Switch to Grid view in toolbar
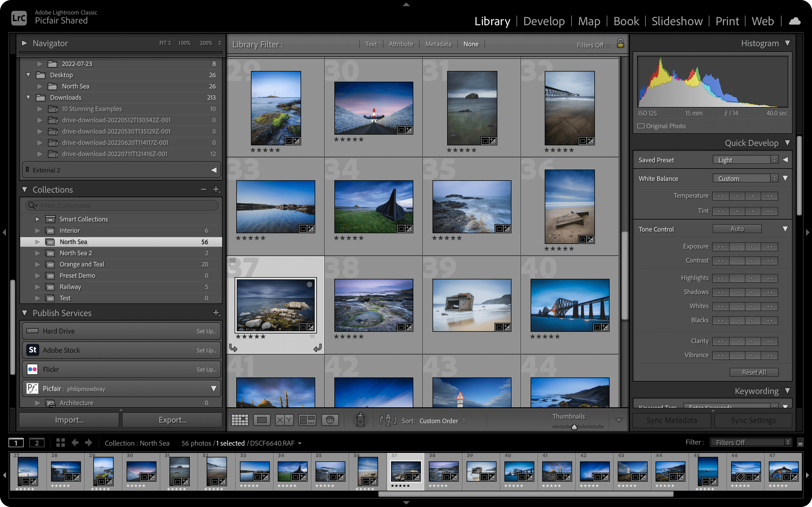Screen dimensions: 812x507 240,420
